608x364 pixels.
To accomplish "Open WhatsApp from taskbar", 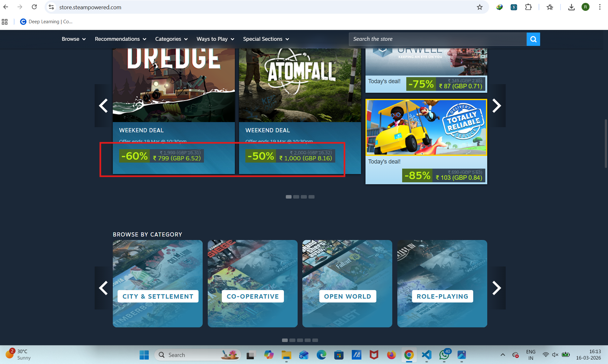I will coord(444,355).
